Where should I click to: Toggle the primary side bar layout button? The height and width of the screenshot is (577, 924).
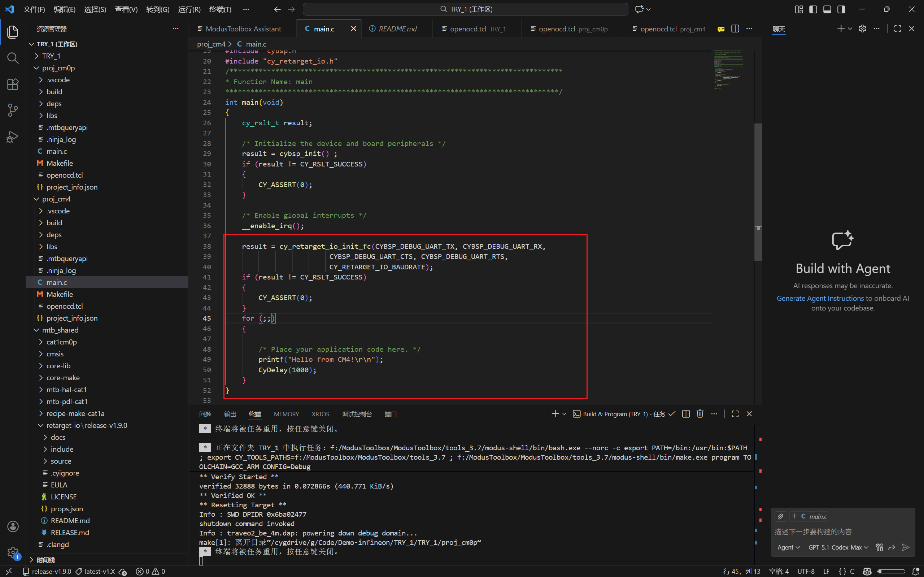pos(813,9)
